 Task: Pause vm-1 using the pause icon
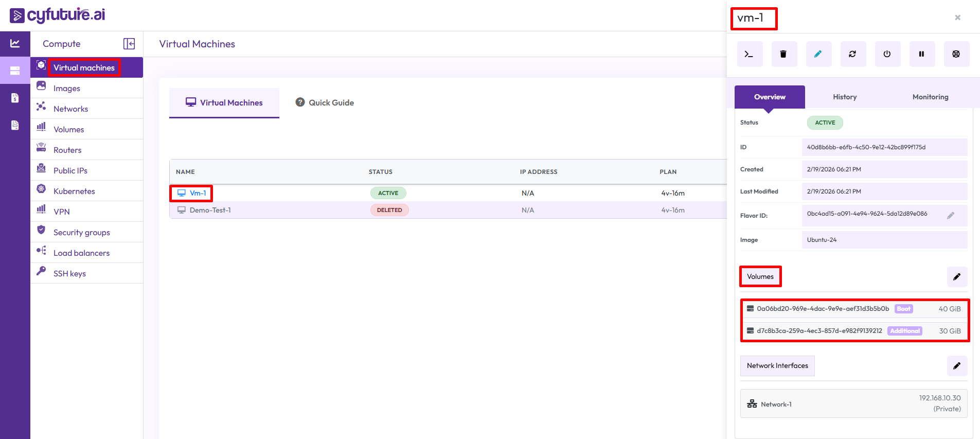921,54
